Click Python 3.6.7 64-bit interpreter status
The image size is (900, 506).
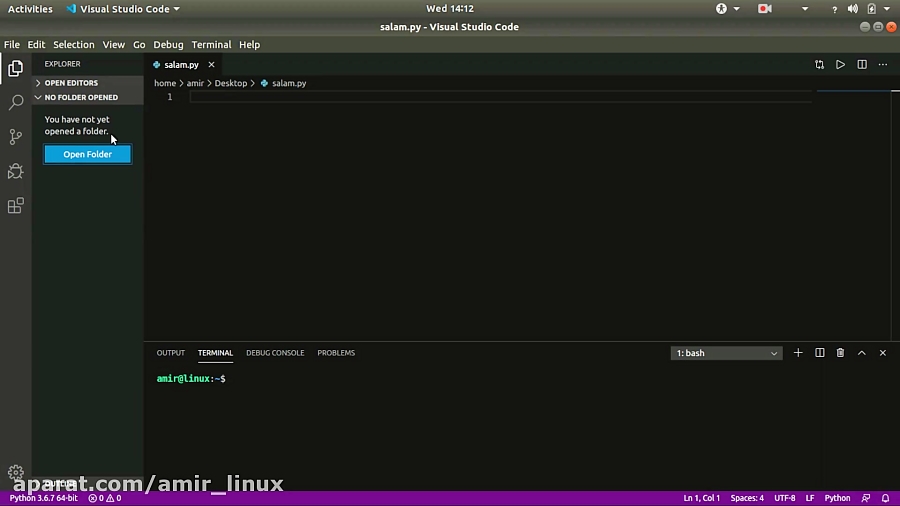(44, 498)
